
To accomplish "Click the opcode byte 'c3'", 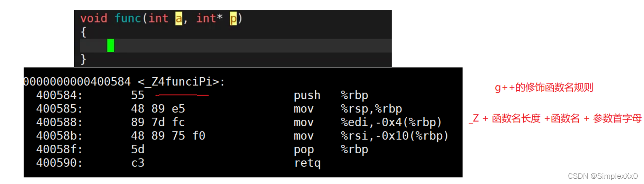I will [x=138, y=163].
